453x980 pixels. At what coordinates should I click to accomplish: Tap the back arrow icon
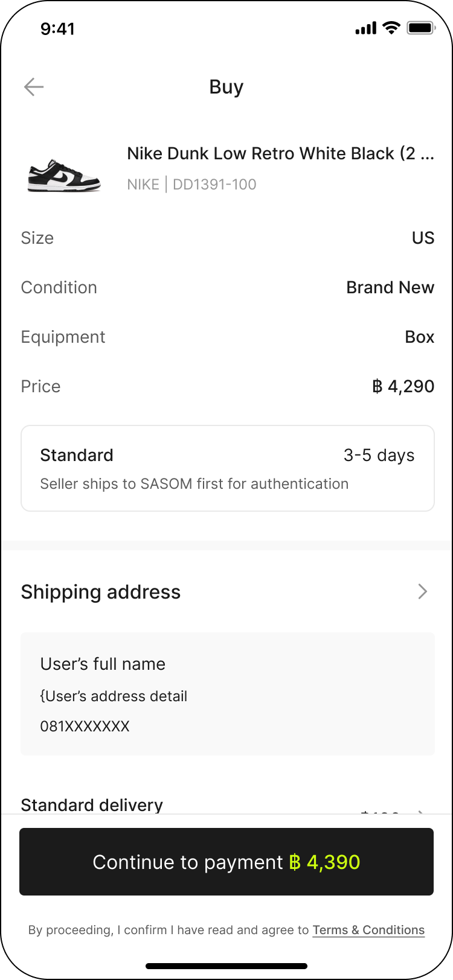pos(34,87)
